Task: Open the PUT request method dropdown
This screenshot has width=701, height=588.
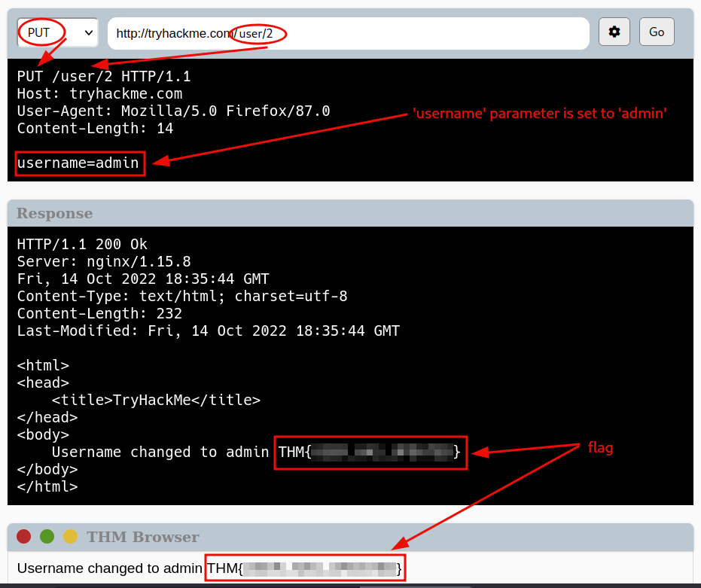Action: coord(58,32)
